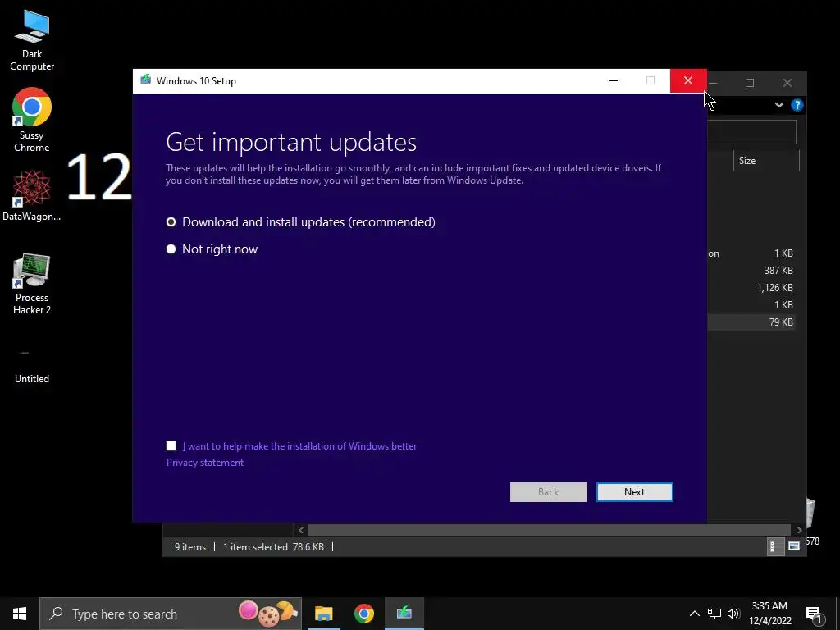
Task: Open the Dark Computer desktop icon
Action: pyautogui.click(x=32, y=41)
